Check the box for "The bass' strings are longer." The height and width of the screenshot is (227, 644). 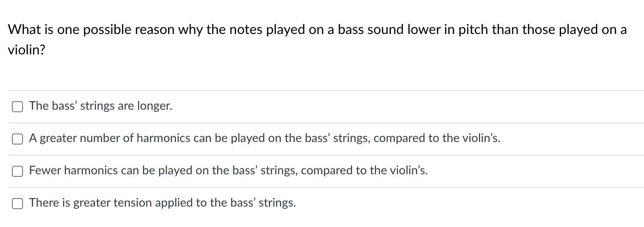[x=17, y=107]
